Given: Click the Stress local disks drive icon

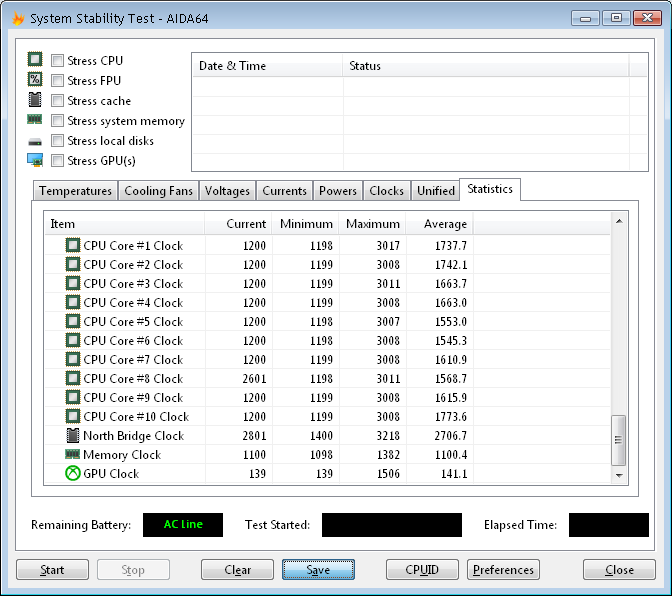Looking at the screenshot, I should tap(35, 141).
